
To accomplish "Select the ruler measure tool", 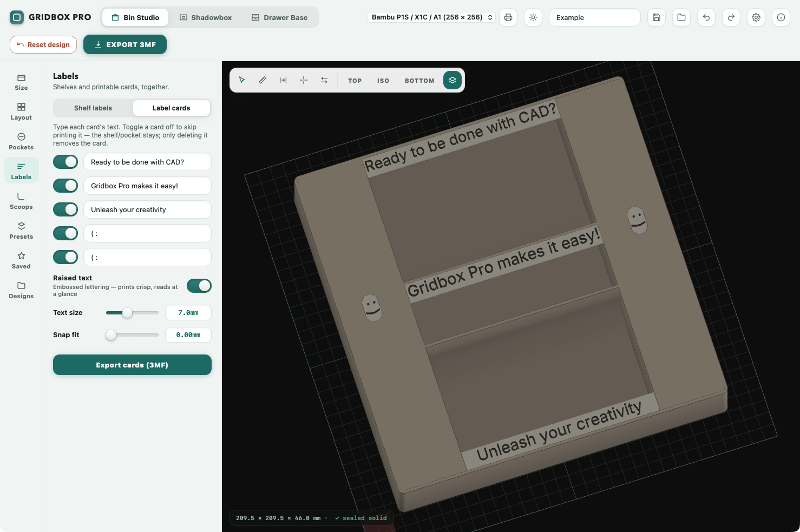I will coord(263,80).
